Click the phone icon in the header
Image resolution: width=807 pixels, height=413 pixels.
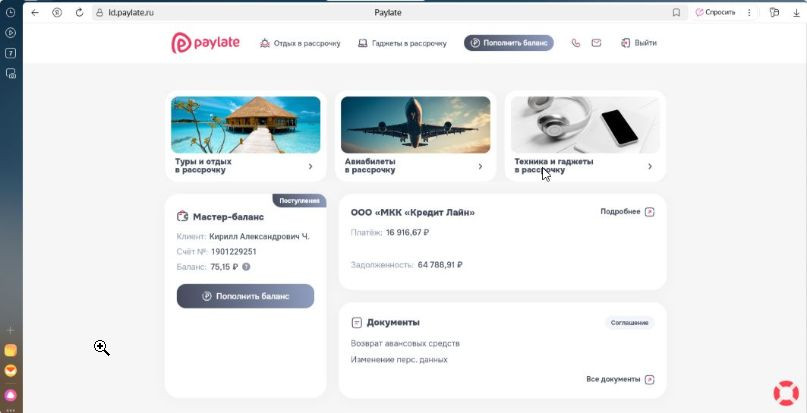(576, 43)
